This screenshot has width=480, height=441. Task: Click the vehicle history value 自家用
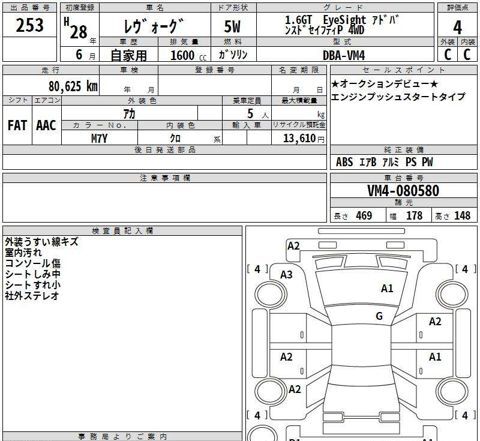click(129, 55)
